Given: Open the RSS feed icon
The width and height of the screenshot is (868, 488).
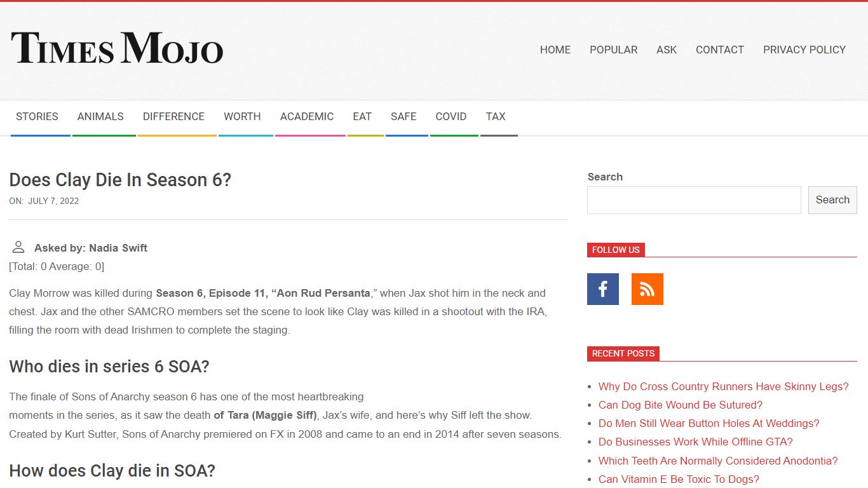Looking at the screenshot, I should (648, 289).
